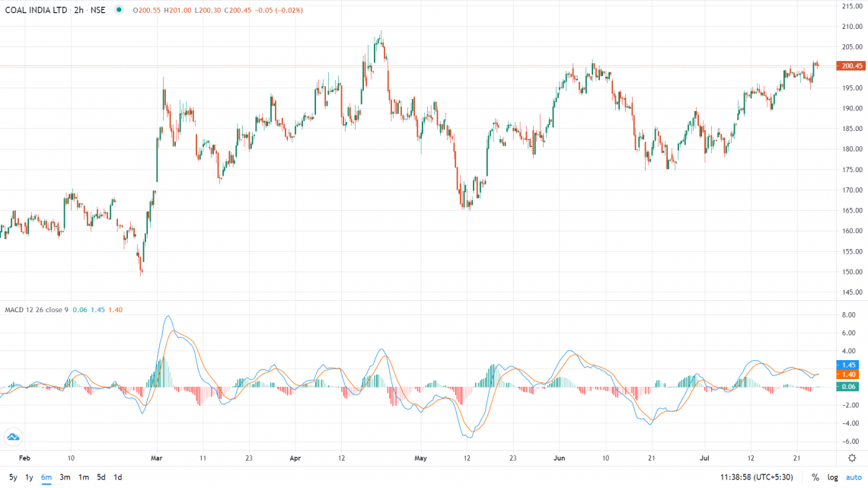868x488 pixels.
Task: Click the COAL INDIA LTD symbol title
Action: coord(36,10)
